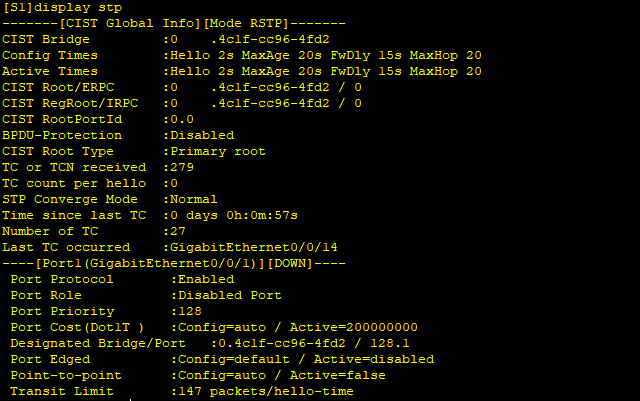Image resolution: width=640 pixels, height=401 pixels.
Task: Click the CIST Global Info header line
Action: [x=174, y=24]
